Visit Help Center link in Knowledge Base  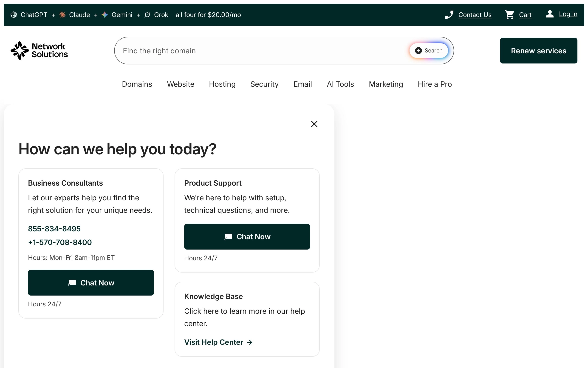[218, 342]
